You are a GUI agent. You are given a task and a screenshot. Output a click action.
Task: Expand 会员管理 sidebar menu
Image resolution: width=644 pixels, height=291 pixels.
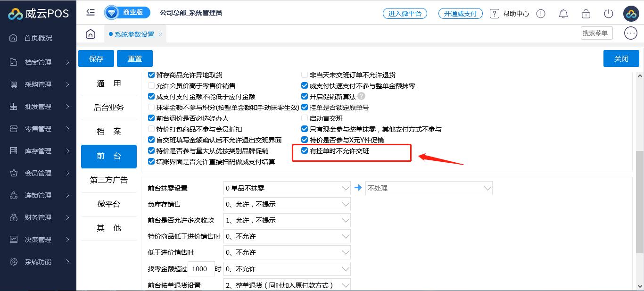coord(38,173)
